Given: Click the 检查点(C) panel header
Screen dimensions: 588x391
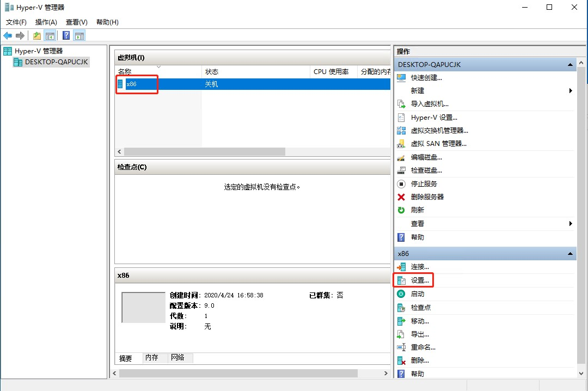Looking at the screenshot, I should pyautogui.click(x=253, y=167).
